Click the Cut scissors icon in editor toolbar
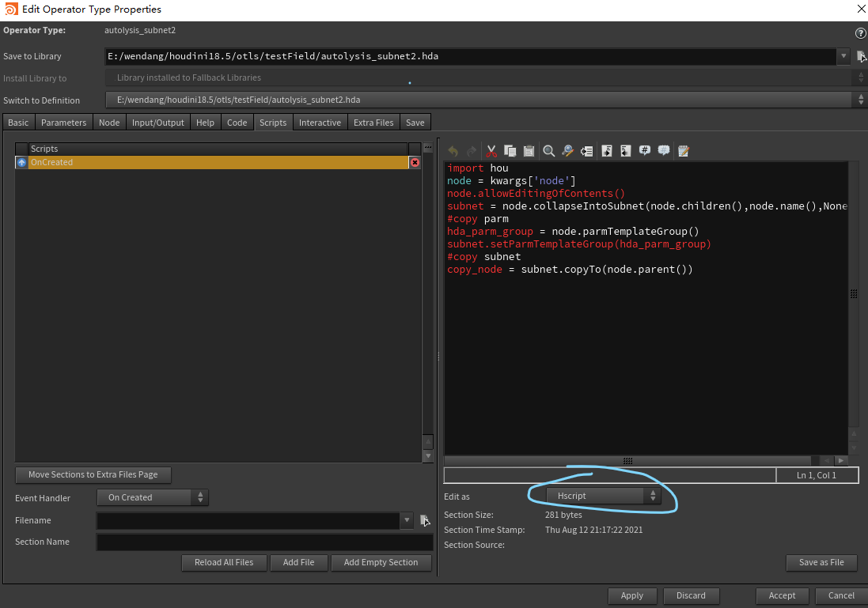Screen dimensions: 868x608 pyautogui.click(x=491, y=151)
